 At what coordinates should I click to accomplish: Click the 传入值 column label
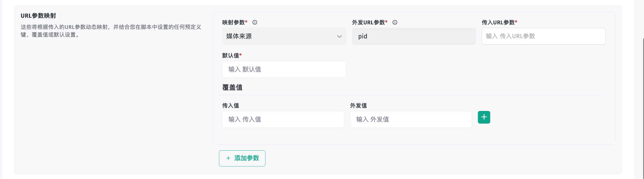(230, 106)
